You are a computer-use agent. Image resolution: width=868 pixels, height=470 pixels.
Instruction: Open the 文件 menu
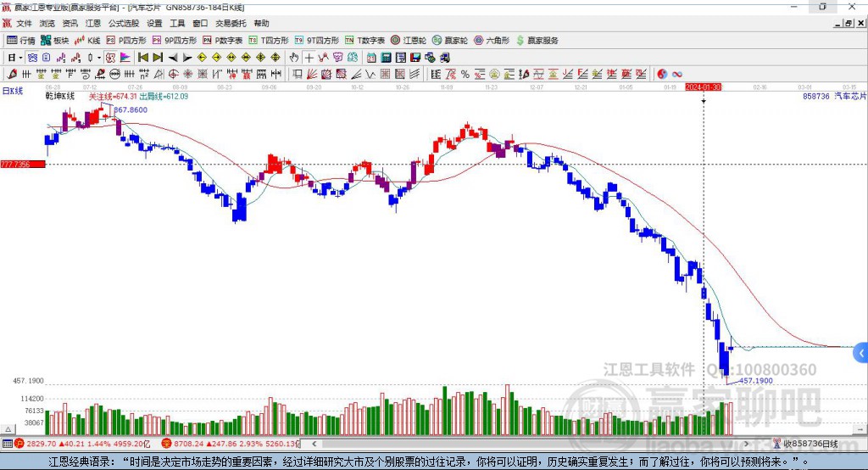point(25,23)
